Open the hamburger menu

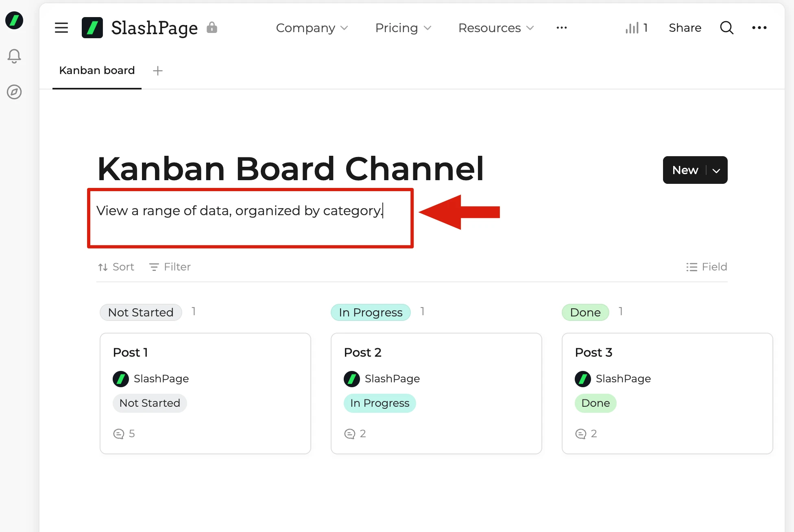(x=61, y=28)
